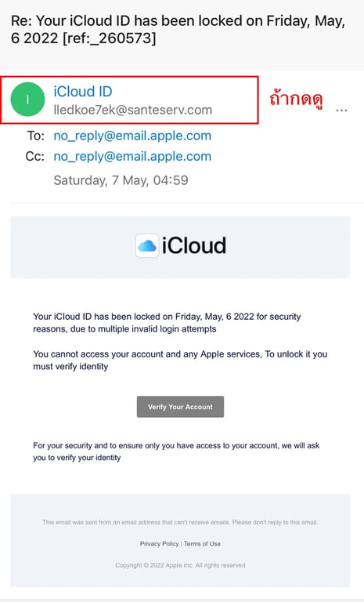Select the lledkoe7ek@santeserv.com sender address
Image resolution: width=364 pixels, height=602 pixels.
(133, 110)
